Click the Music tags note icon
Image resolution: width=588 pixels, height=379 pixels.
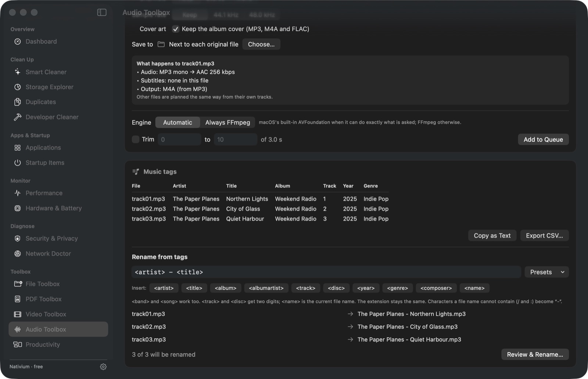[136, 172]
